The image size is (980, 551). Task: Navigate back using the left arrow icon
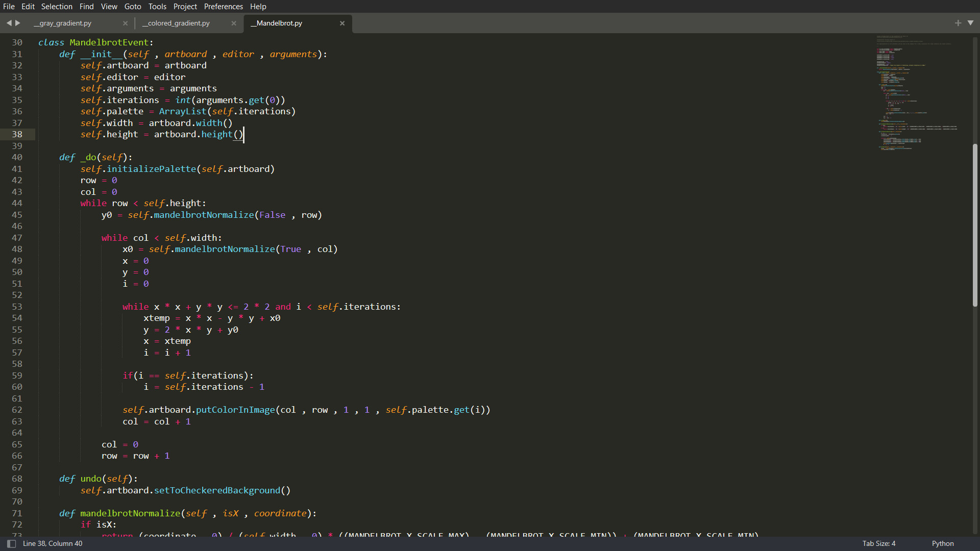[x=9, y=23]
